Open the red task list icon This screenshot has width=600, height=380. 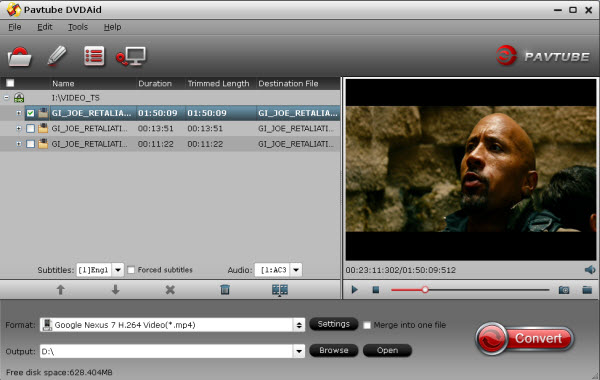click(x=94, y=56)
